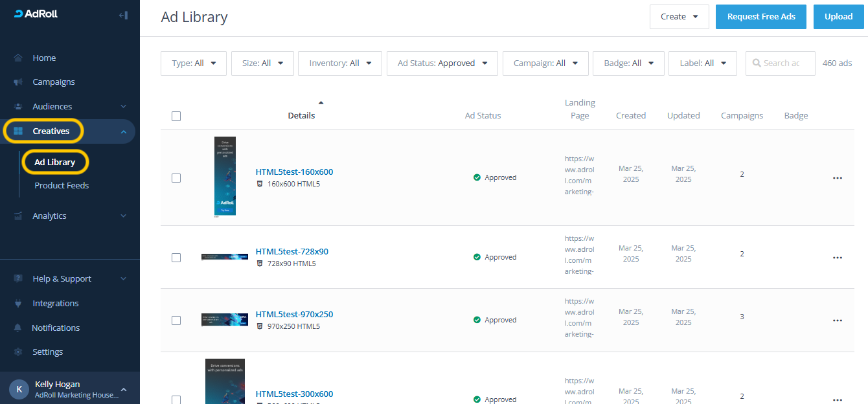Click the Notifications bell icon
Viewport: 868px width, 404px height.
[x=18, y=328]
